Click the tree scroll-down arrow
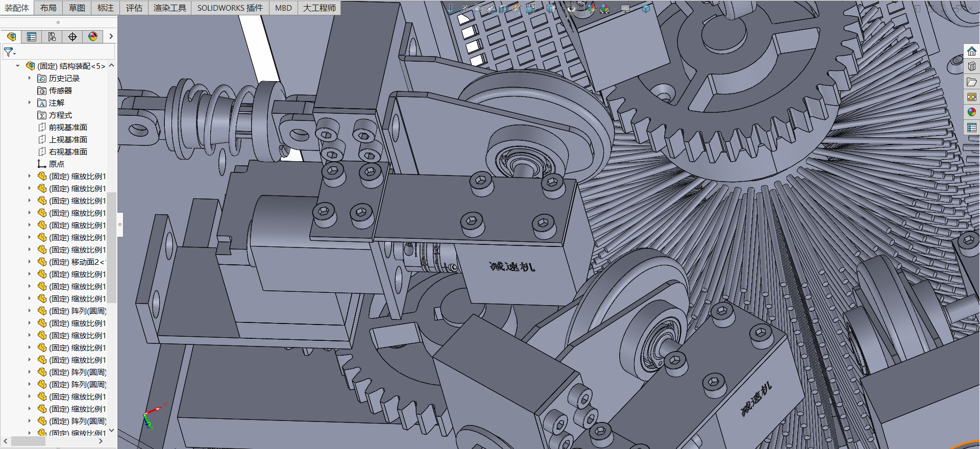 [x=112, y=430]
